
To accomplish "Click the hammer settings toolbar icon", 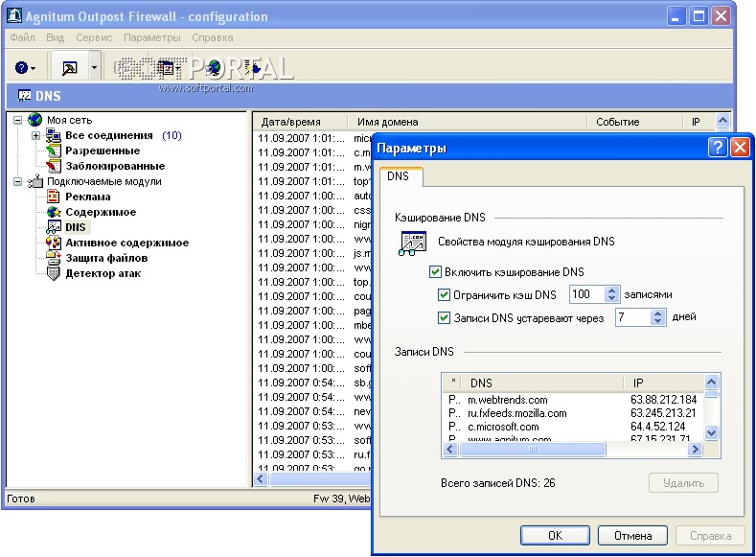I will pos(70,68).
